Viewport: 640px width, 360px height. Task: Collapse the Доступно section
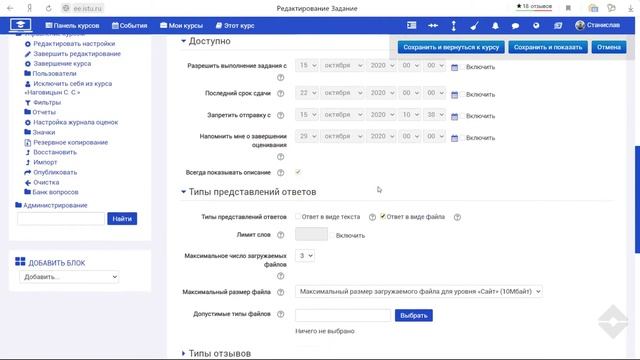(x=205, y=41)
